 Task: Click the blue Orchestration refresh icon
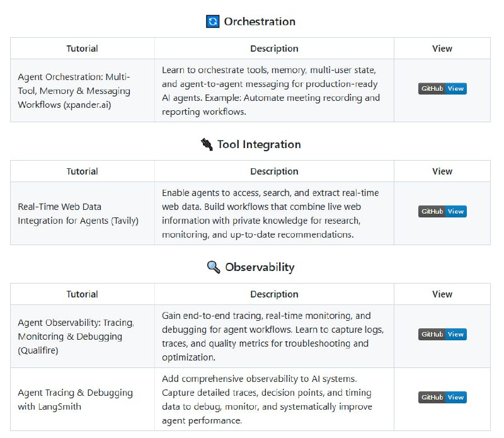[x=213, y=21]
